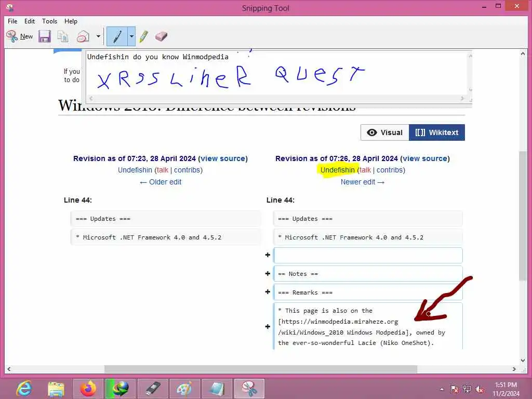
Task: Open the network tray icon
Action: 467,389
